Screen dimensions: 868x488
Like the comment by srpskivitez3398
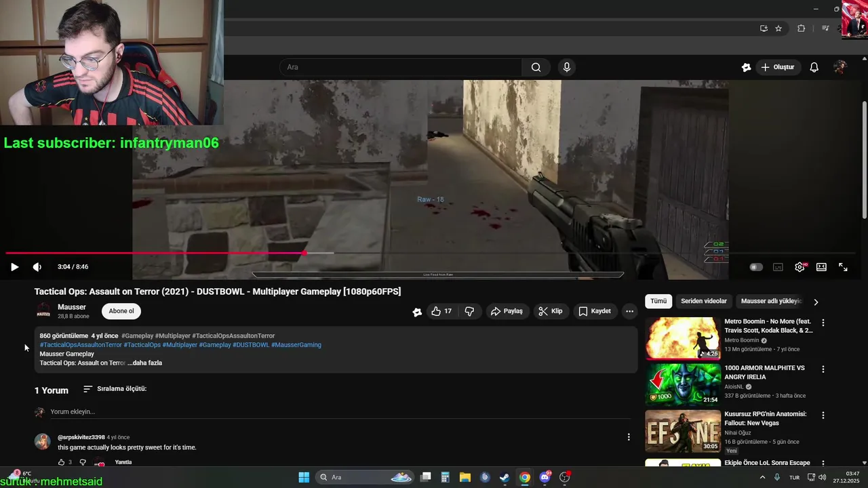(x=61, y=462)
